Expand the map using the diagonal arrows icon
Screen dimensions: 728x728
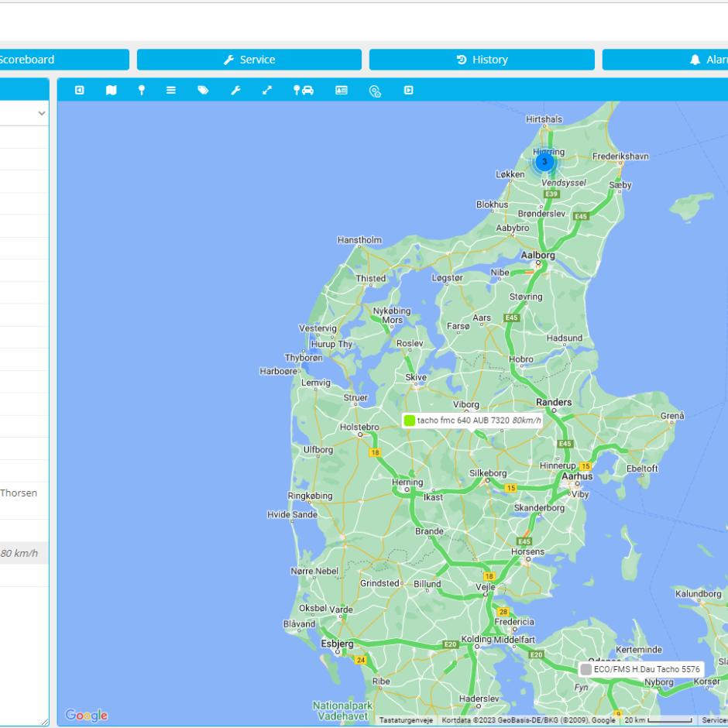pyautogui.click(x=266, y=91)
